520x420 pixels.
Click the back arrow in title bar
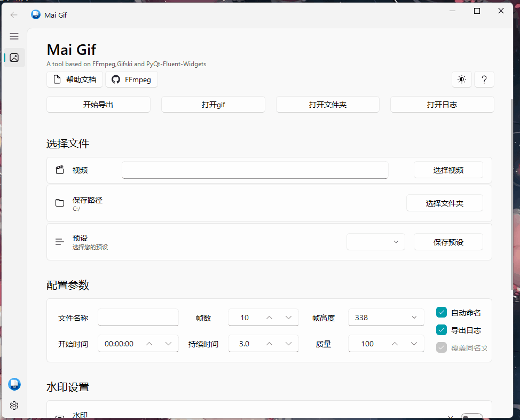click(14, 14)
